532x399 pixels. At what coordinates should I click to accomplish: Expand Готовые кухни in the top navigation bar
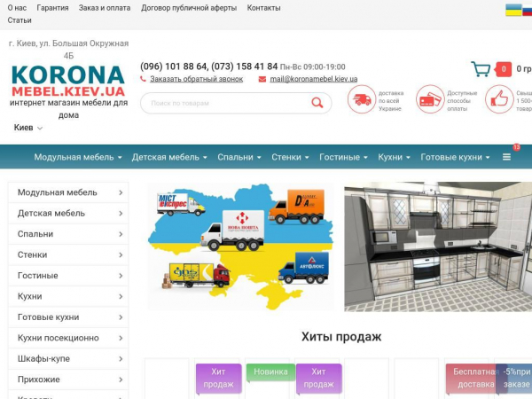pos(456,157)
